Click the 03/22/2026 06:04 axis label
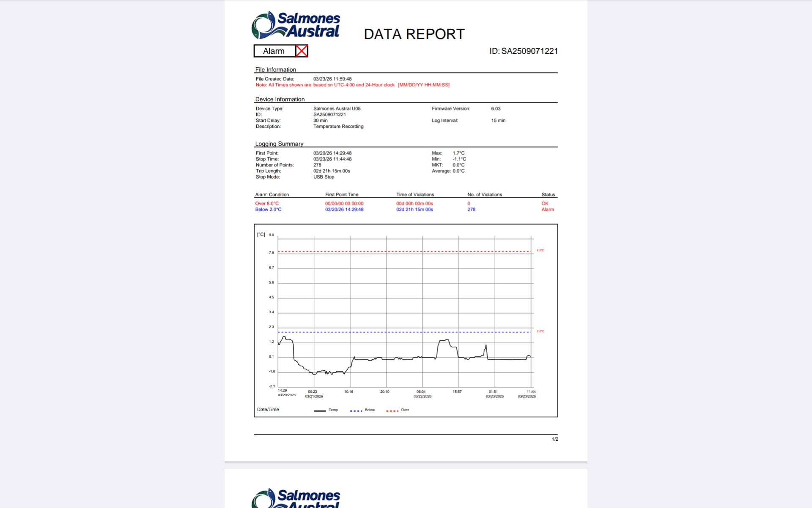812x508 pixels. [422, 394]
